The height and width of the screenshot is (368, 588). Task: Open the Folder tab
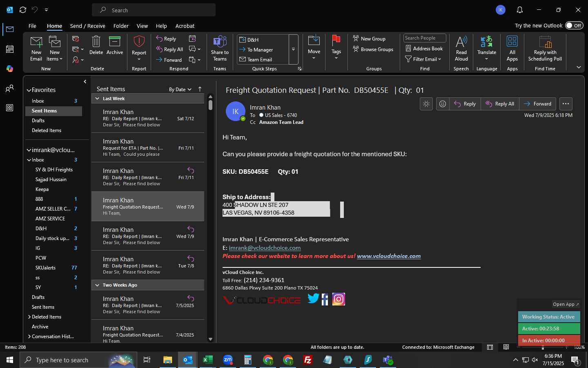coord(121,26)
